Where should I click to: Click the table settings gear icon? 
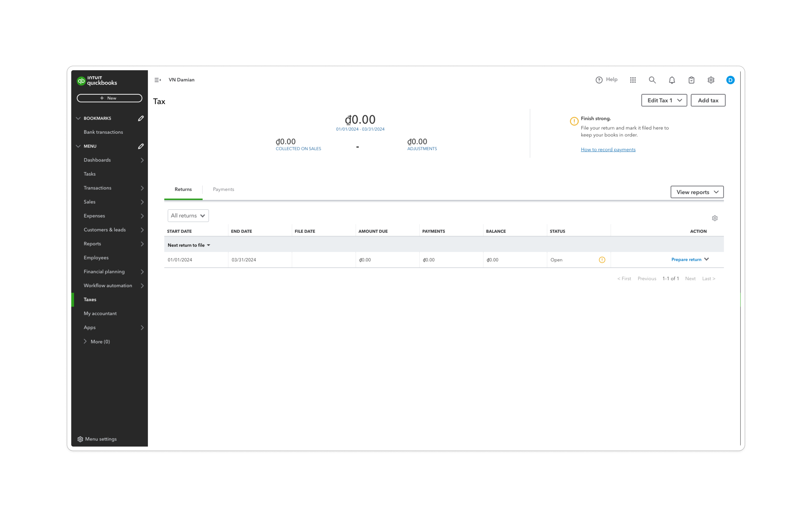pyautogui.click(x=715, y=218)
